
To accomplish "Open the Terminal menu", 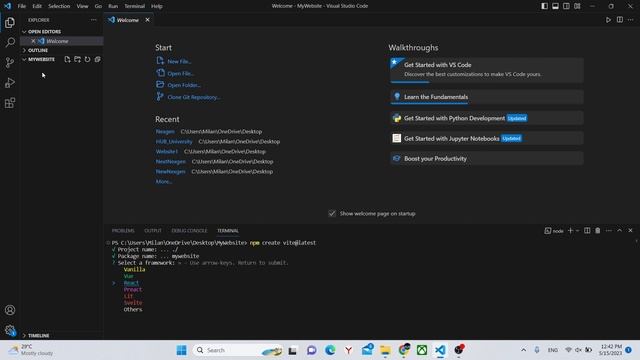I will pos(135,6).
